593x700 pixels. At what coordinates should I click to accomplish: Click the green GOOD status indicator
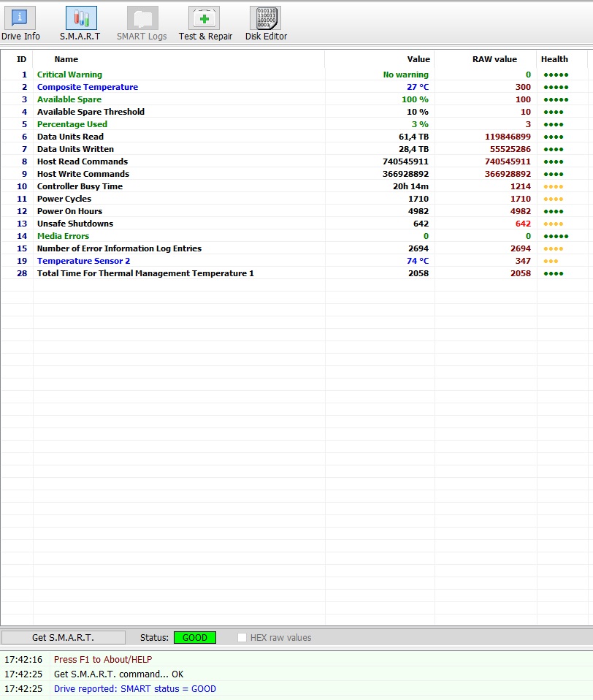coord(195,637)
